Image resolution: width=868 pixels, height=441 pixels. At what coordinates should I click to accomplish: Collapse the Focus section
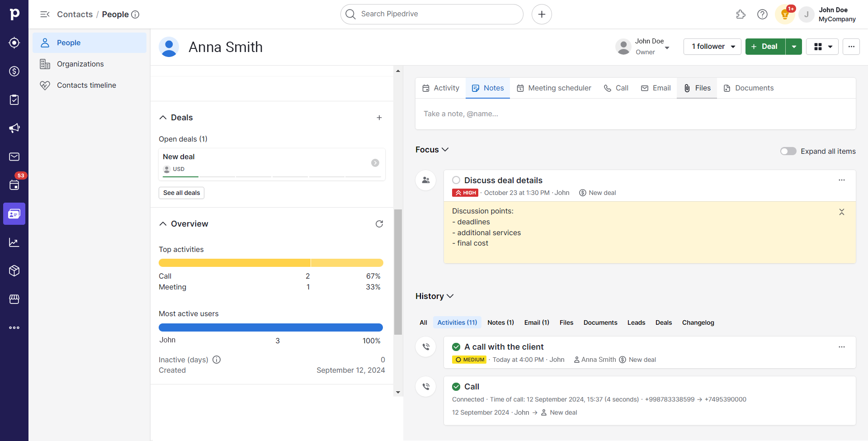pos(432,150)
